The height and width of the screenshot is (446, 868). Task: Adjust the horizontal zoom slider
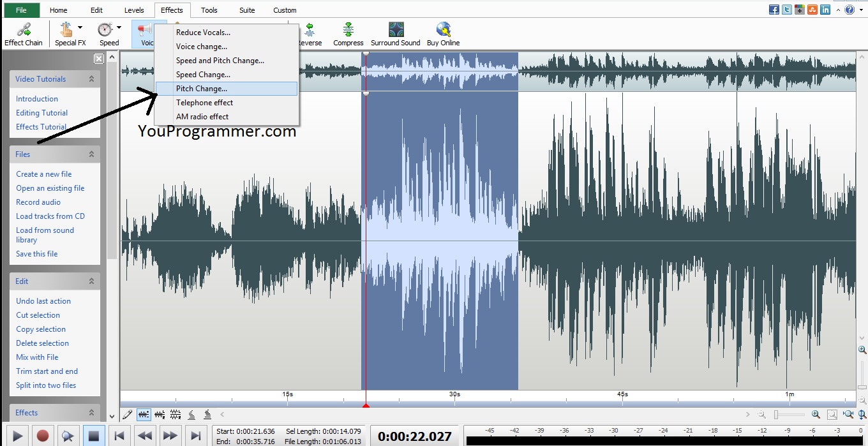pos(789,415)
